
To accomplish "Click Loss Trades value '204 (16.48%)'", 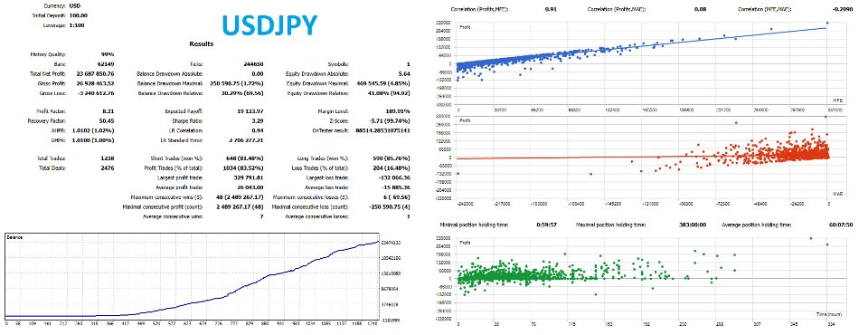I will coord(392,167).
